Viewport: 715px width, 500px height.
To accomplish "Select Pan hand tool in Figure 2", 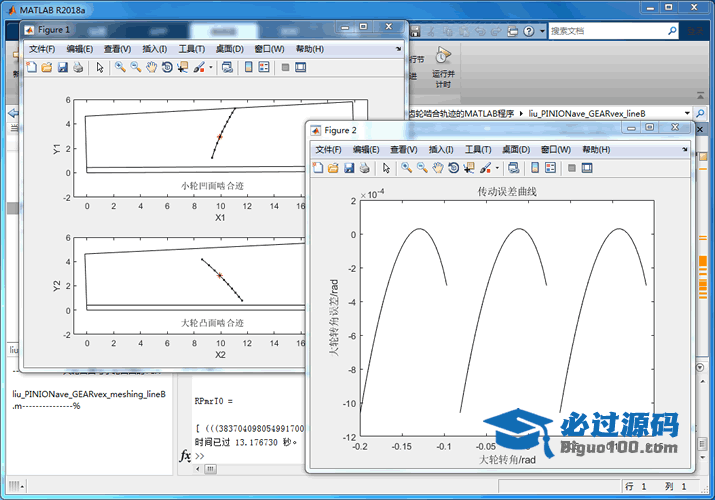I will 438,168.
